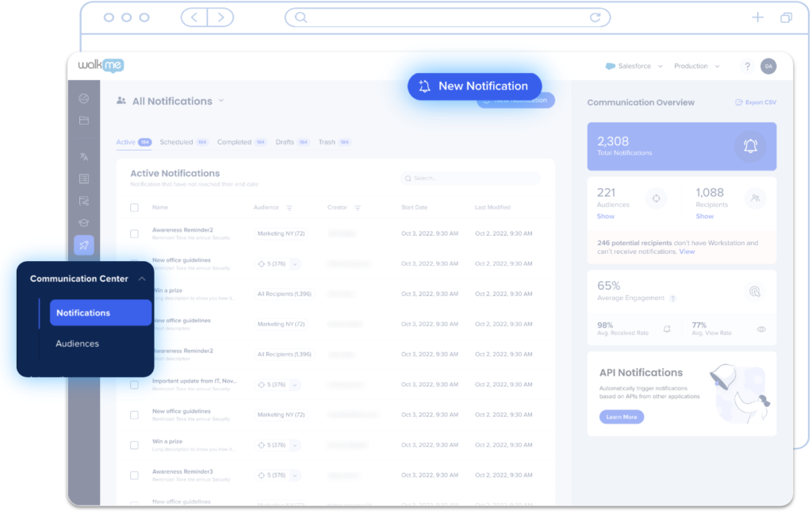Viewport: 812px width, 515px height.
Task: Switch to the Scheduled tab
Action: click(x=176, y=142)
